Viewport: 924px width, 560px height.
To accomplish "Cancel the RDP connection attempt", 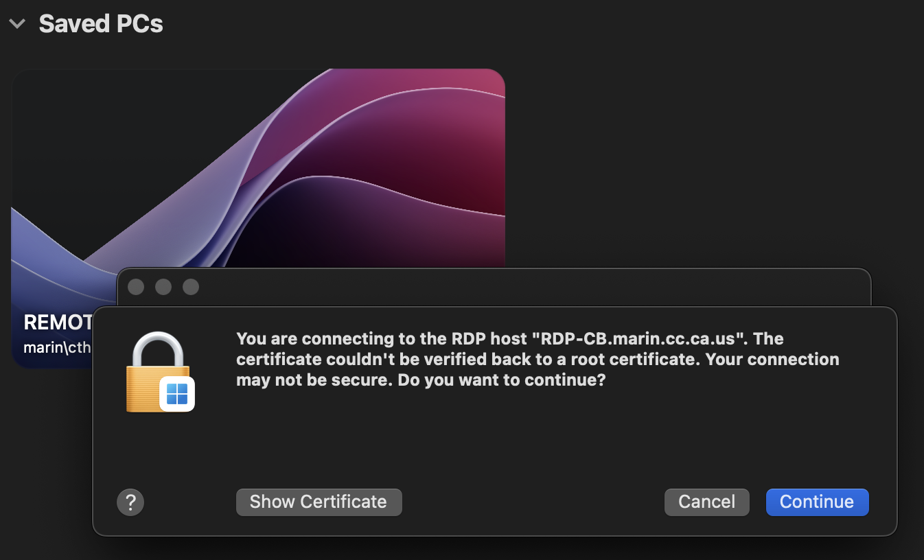I will click(x=706, y=502).
